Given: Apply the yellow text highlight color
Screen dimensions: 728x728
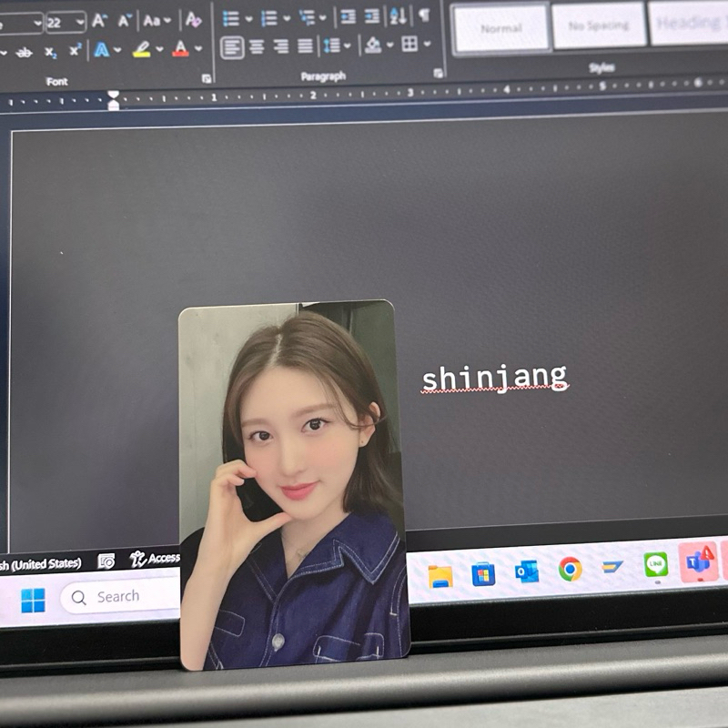Looking at the screenshot, I should coord(141,50).
